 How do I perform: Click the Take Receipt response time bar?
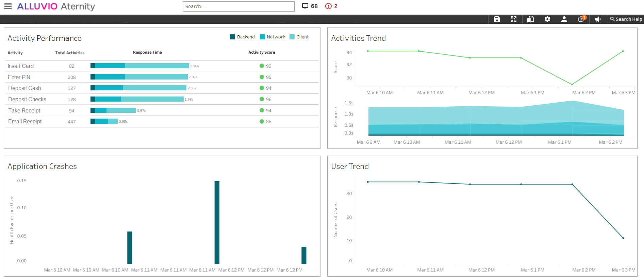tap(113, 110)
